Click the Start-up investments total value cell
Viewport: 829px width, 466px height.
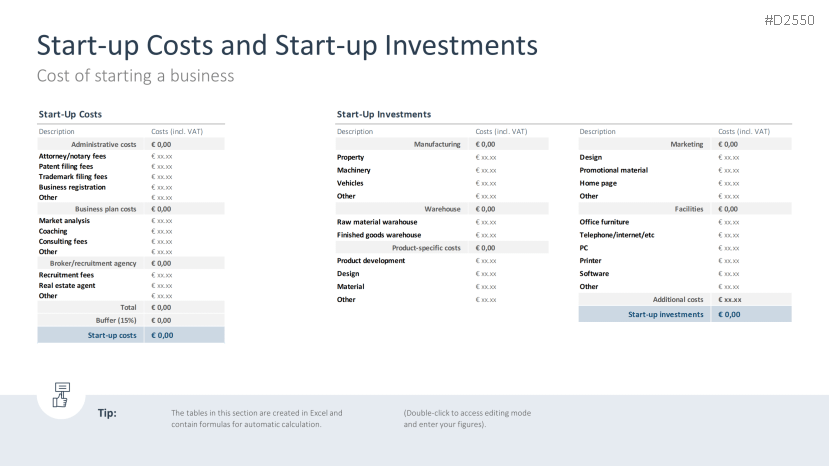[x=730, y=314]
